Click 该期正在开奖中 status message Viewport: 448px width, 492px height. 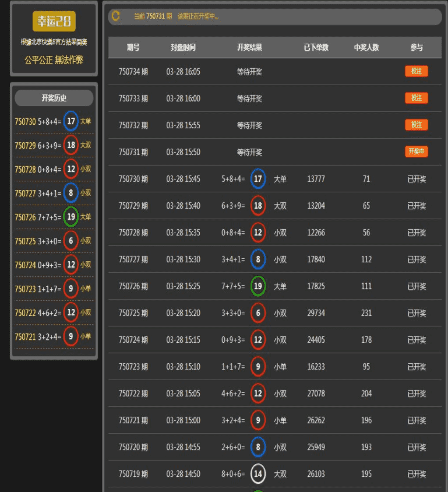click(x=198, y=16)
